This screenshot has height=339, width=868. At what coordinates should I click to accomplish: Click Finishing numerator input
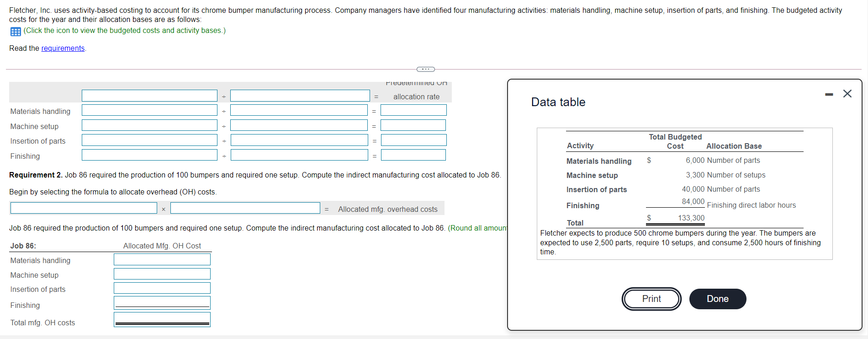(x=149, y=155)
